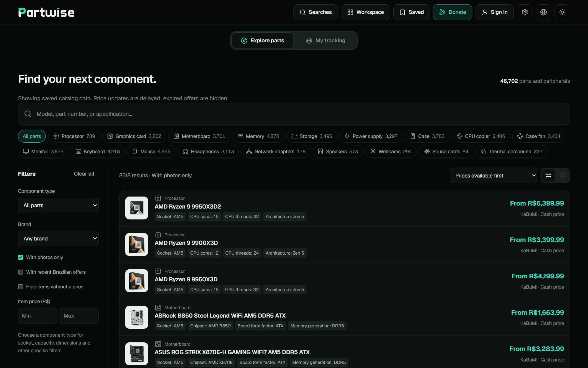Open the Any brand dropdown
The height and width of the screenshot is (368, 588).
coord(58,239)
